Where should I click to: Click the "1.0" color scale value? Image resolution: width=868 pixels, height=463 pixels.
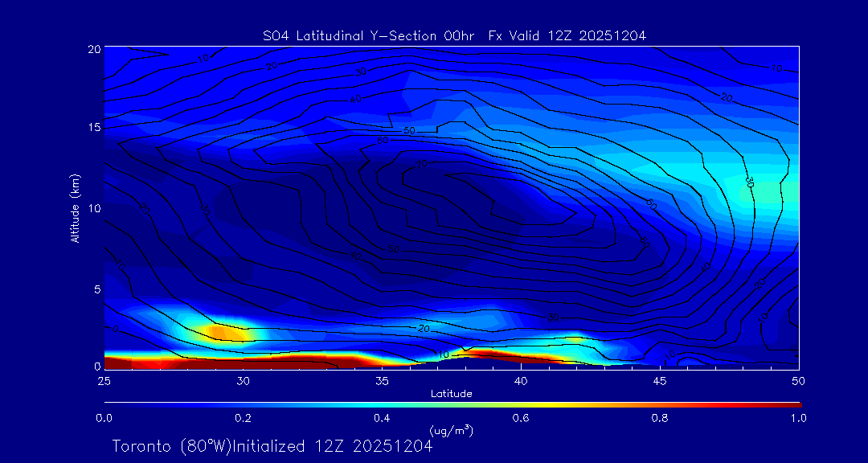[x=798, y=418]
